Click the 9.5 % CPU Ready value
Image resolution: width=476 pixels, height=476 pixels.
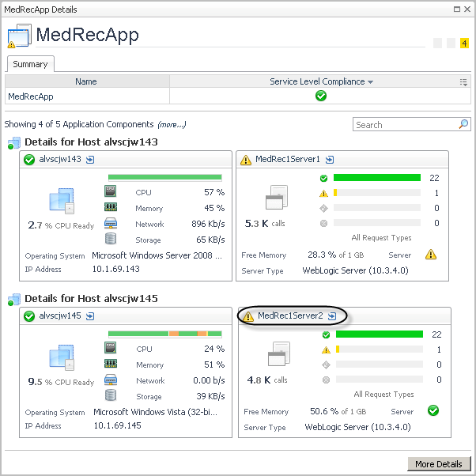click(36, 382)
